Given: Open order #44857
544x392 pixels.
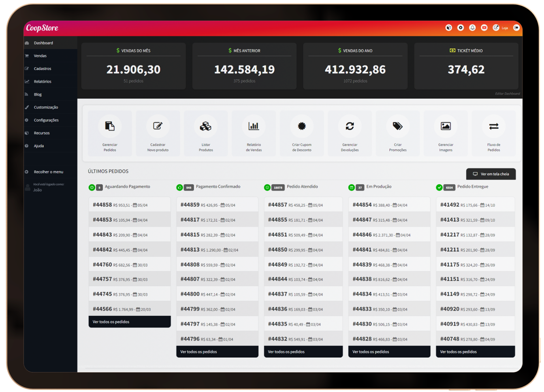Looking at the screenshot, I should [303, 205].
